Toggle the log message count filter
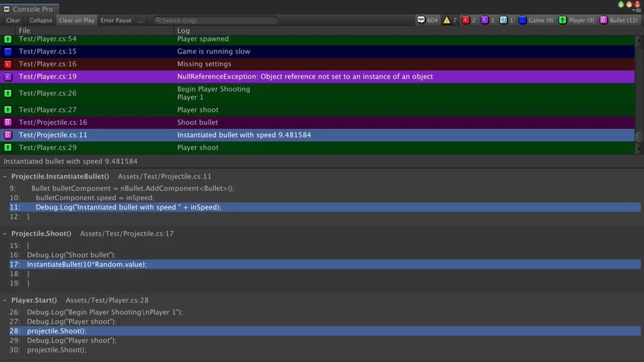This screenshot has height=362, width=644. (427, 20)
